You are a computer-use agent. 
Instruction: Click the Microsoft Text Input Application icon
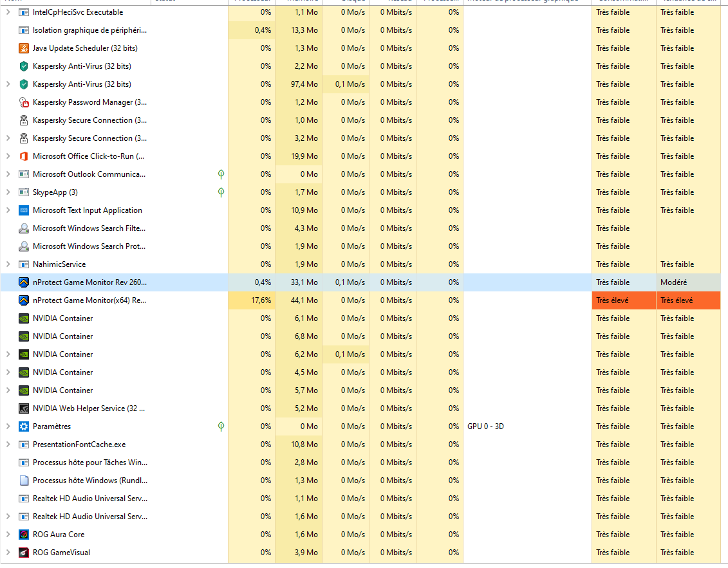point(24,210)
